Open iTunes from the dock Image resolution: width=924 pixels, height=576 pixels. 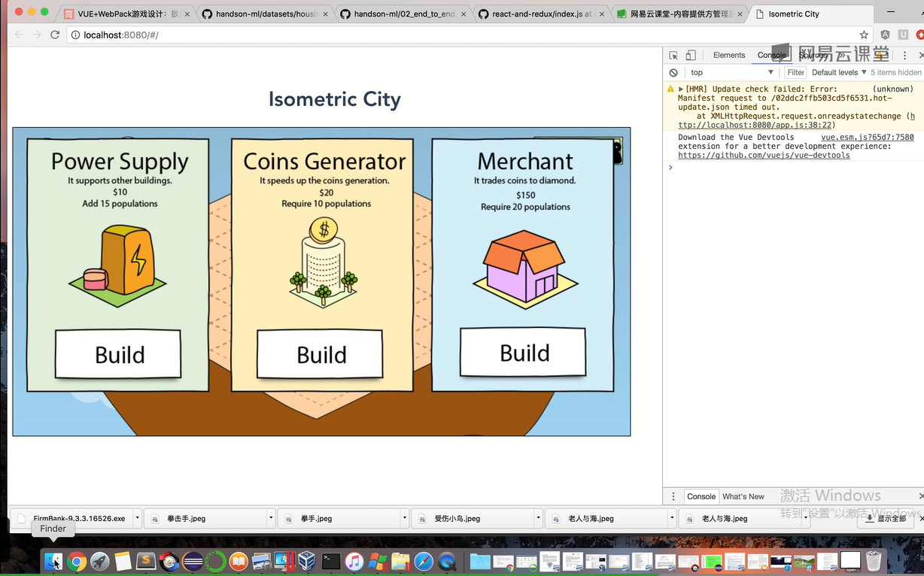pos(354,561)
